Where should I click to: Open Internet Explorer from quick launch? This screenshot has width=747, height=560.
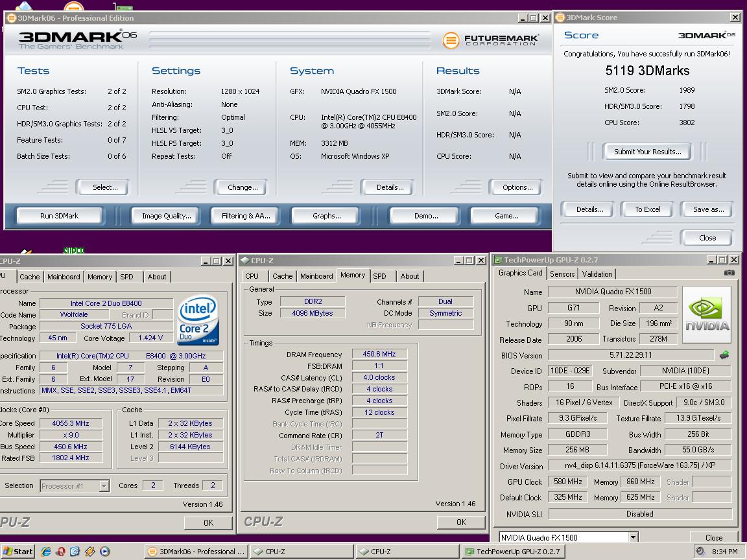coord(46,552)
